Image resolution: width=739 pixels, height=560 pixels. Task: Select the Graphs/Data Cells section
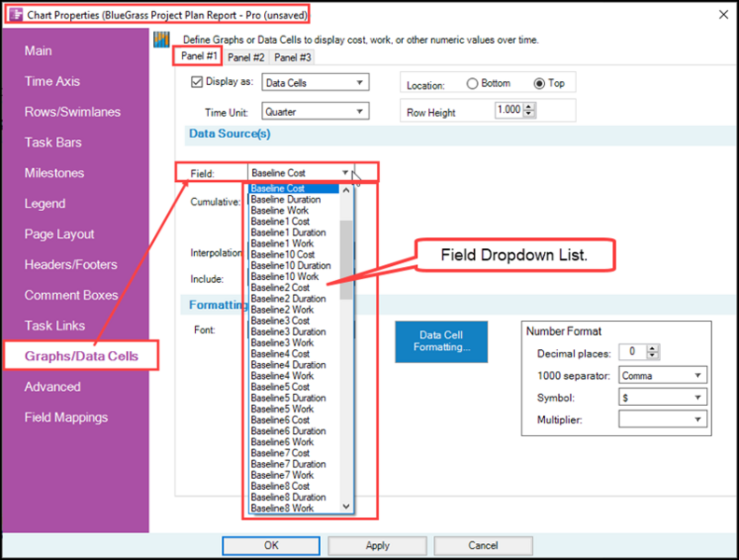81,356
